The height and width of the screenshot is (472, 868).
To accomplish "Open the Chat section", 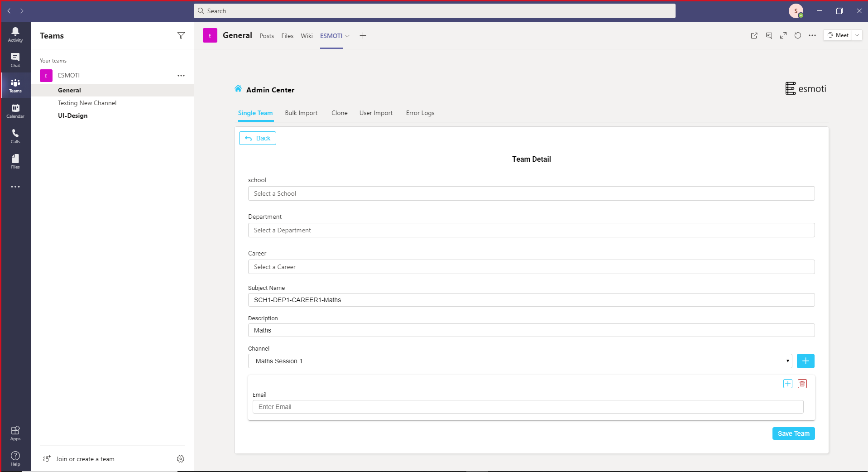I will click(15, 60).
